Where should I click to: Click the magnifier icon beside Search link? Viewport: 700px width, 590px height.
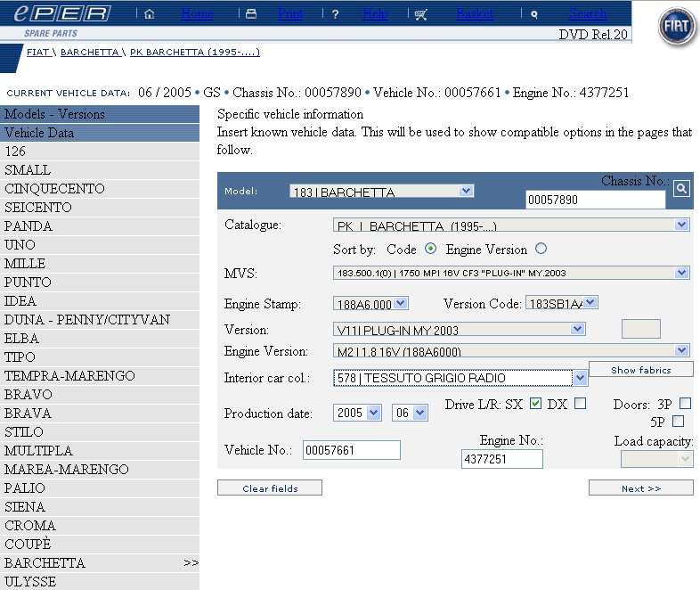tap(534, 15)
